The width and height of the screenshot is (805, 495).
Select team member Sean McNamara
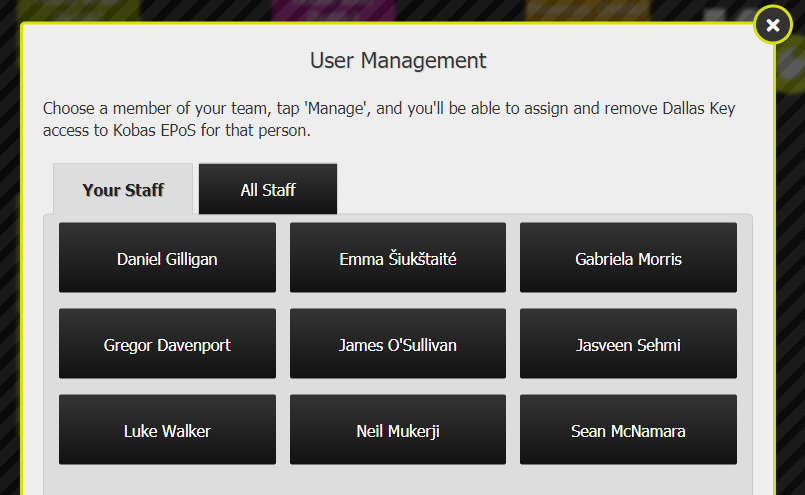coord(628,430)
